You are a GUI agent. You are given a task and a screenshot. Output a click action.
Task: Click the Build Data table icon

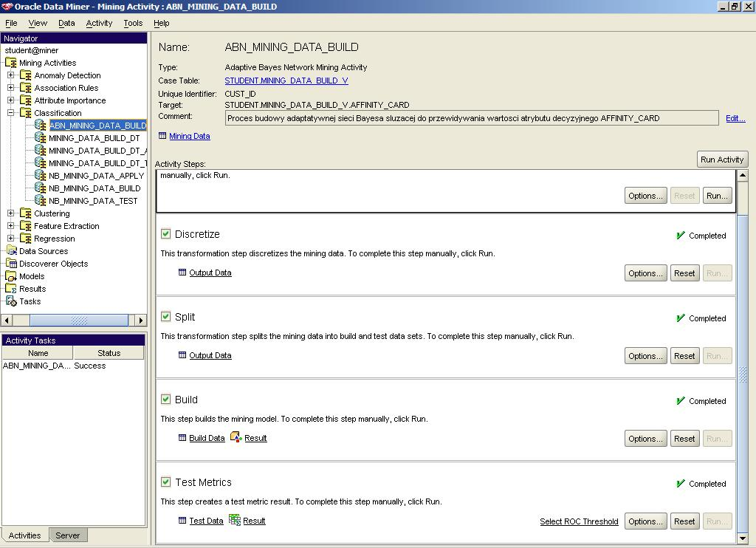click(182, 438)
